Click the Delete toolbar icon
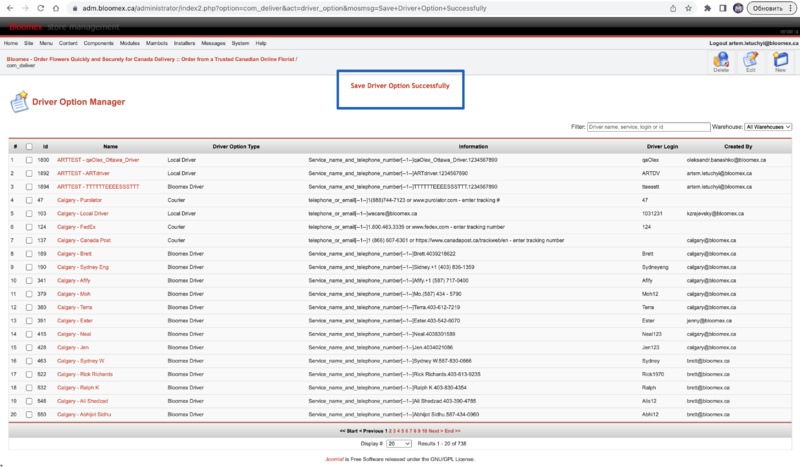This screenshot has width=800, height=467. coord(721,62)
